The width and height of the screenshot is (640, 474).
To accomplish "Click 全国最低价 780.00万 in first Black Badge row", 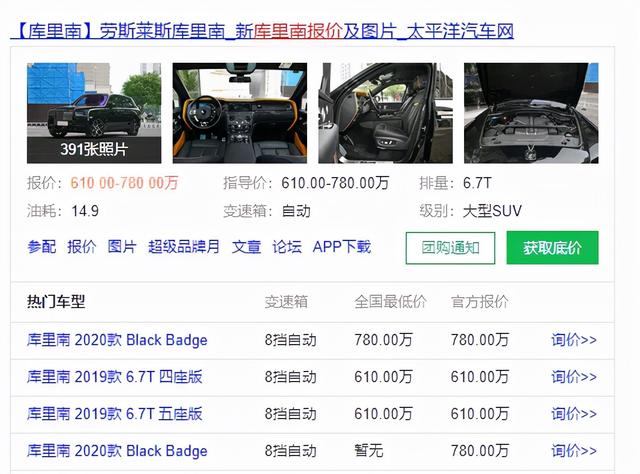I will (x=383, y=340).
